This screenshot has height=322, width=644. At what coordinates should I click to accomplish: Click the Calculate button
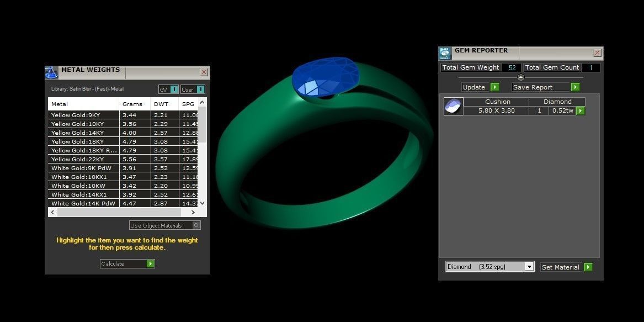[127, 263]
